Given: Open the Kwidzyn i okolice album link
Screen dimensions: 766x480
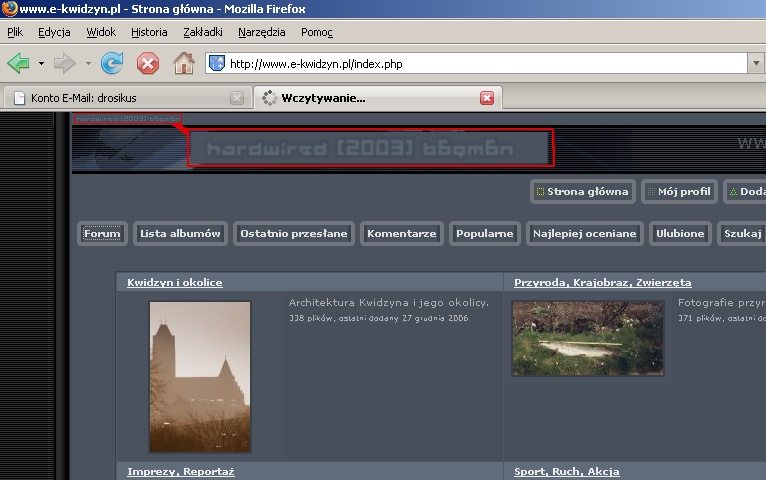Looking at the screenshot, I should [175, 283].
